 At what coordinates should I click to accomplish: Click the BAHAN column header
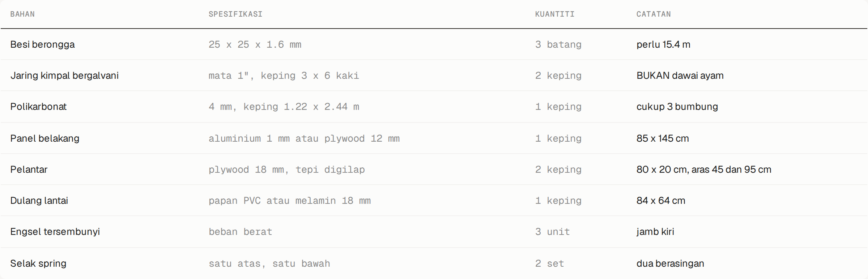coord(22,14)
